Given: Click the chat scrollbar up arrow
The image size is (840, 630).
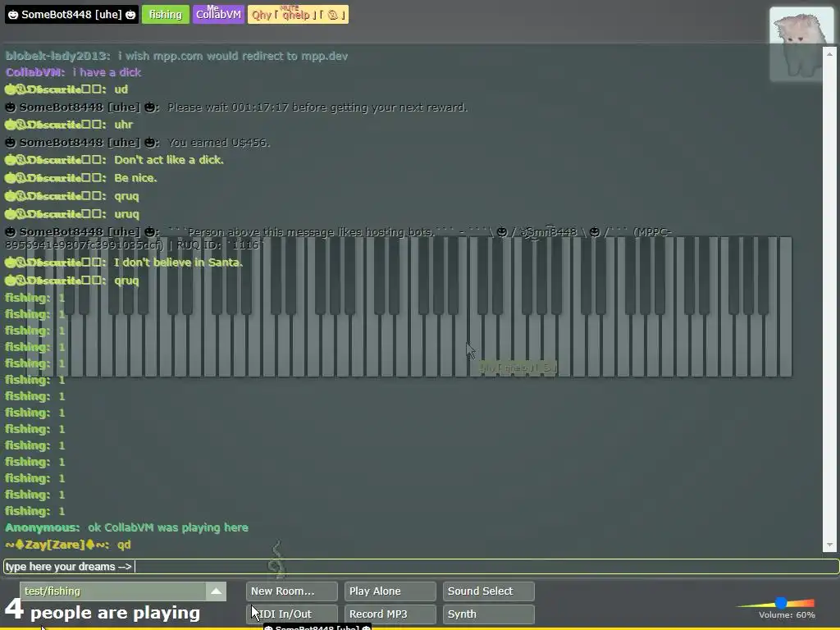Looking at the screenshot, I should click(x=829, y=54).
